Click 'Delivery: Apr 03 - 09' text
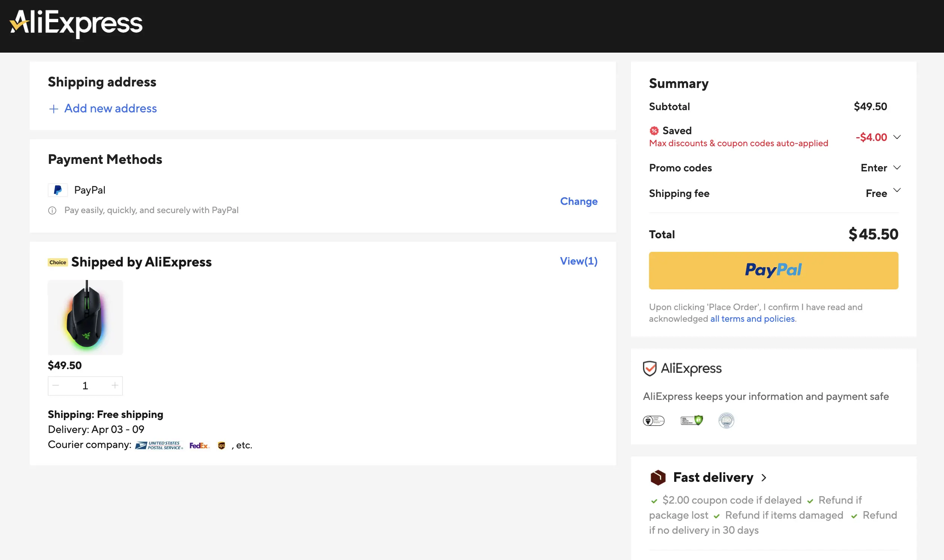The height and width of the screenshot is (560, 944). pyautogui.click(x=96, y=430)
